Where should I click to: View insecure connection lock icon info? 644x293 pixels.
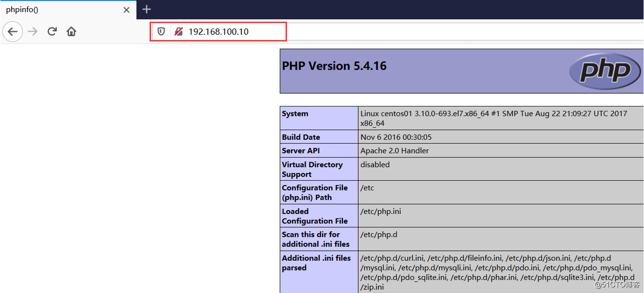point(179,32)
